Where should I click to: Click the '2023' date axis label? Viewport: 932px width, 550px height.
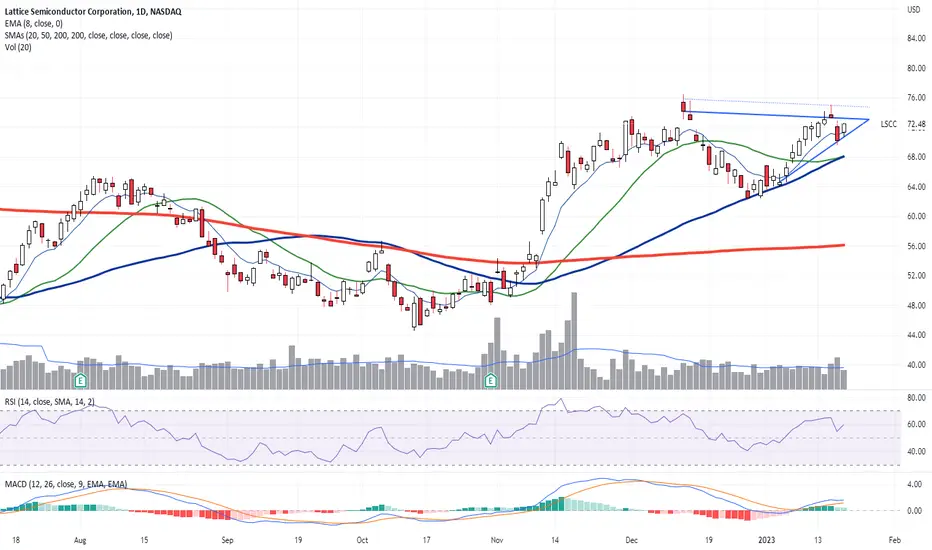coord(767,540)
